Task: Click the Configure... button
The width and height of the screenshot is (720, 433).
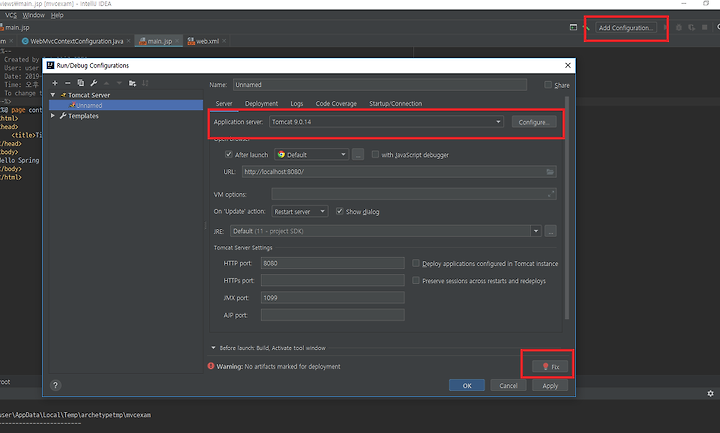Action: pos(534,122)
